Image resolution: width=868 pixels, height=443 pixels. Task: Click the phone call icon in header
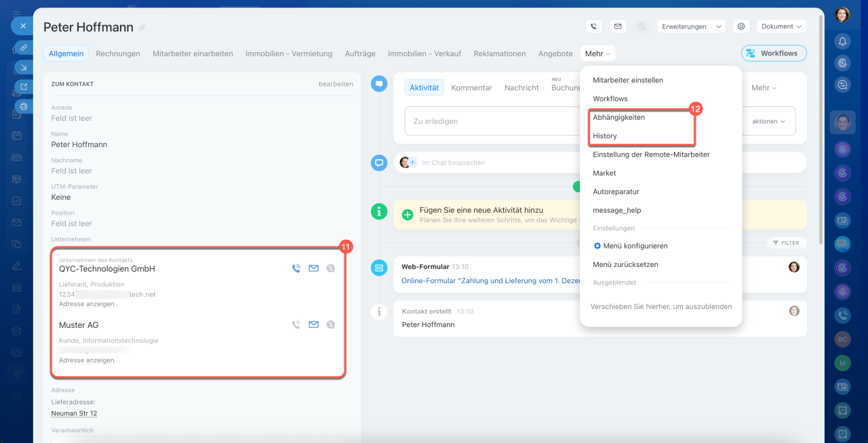tap(594, 26)
